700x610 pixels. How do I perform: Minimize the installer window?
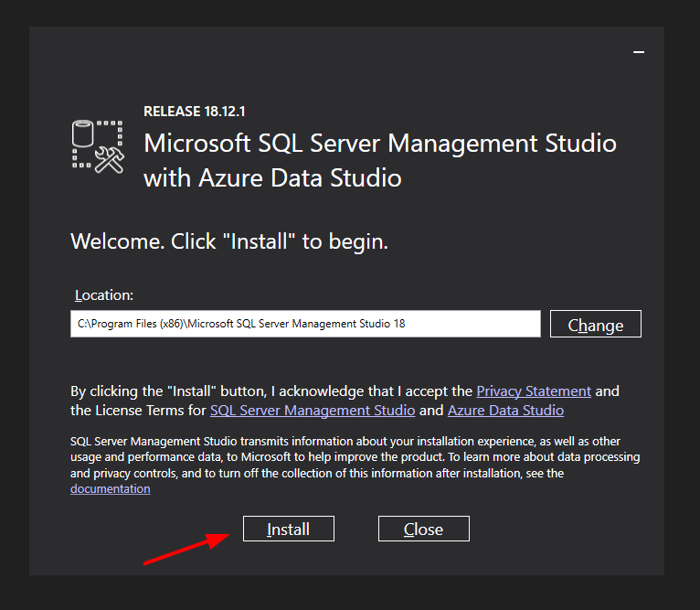point(640,53)
